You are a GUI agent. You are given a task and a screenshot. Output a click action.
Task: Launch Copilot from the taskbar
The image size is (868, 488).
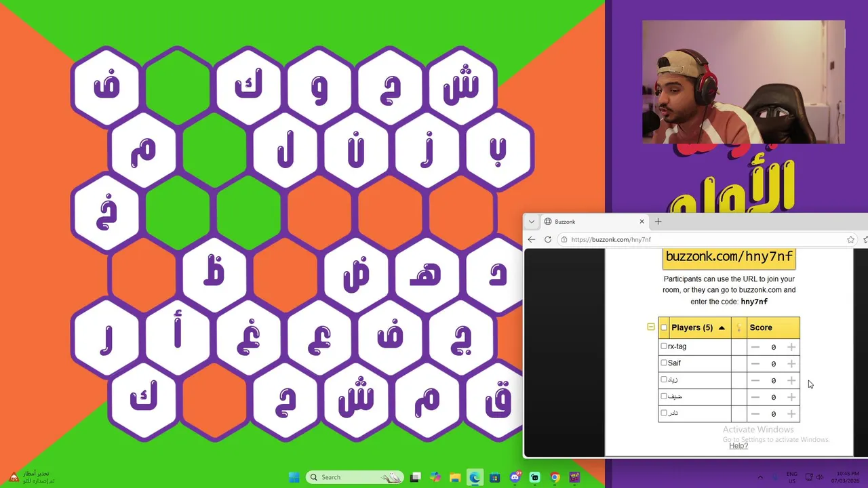tap(435, 477)
